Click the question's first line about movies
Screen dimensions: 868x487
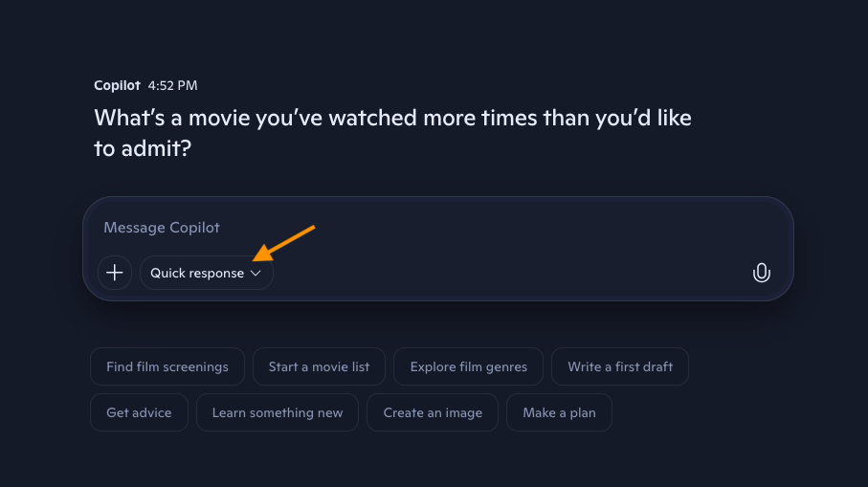pyautogui.click(x=392, y=118)
